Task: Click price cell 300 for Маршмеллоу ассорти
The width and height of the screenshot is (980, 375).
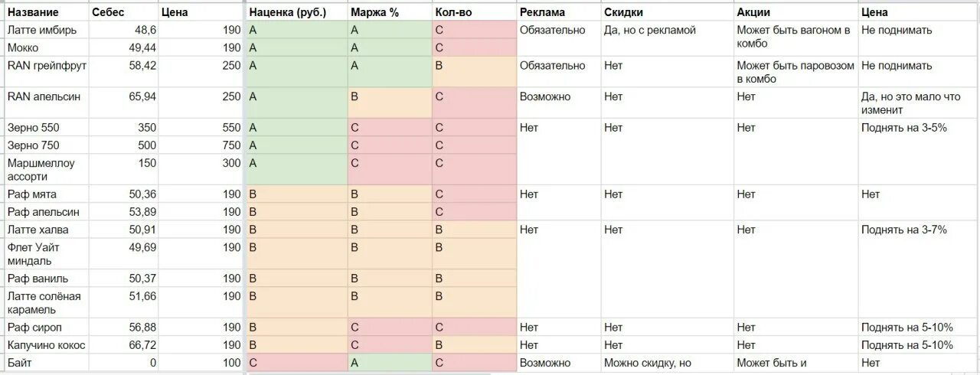Action: point(201,170)
